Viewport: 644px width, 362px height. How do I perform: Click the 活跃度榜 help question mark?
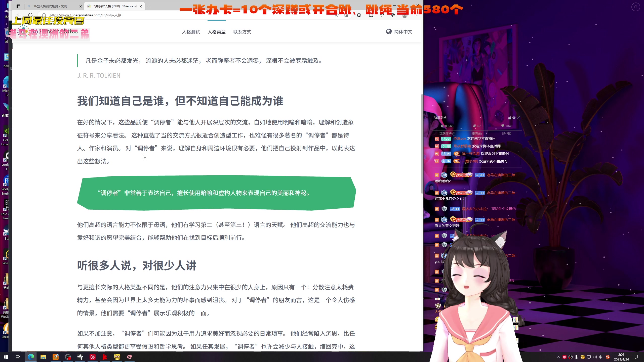(454, 134)
